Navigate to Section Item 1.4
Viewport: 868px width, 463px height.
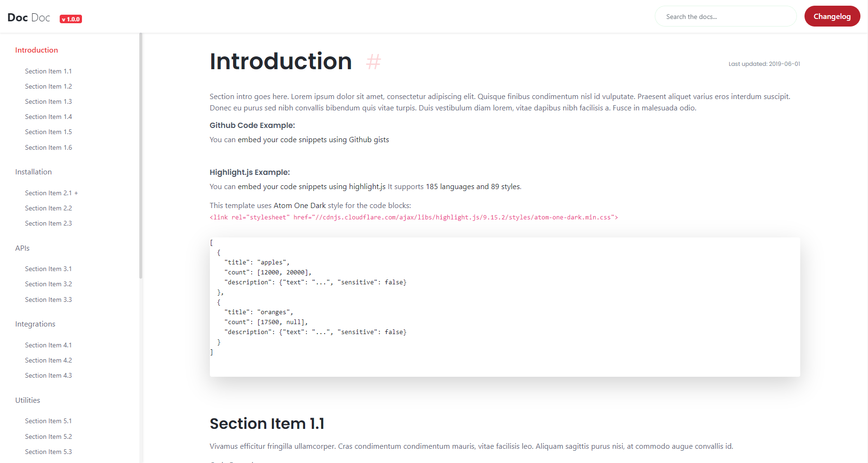click(x=48, y=117)
